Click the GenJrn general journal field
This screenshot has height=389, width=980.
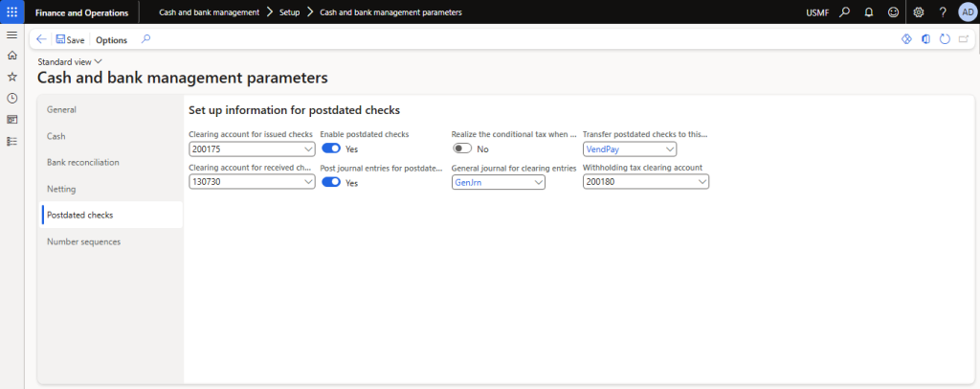(491, 182)
